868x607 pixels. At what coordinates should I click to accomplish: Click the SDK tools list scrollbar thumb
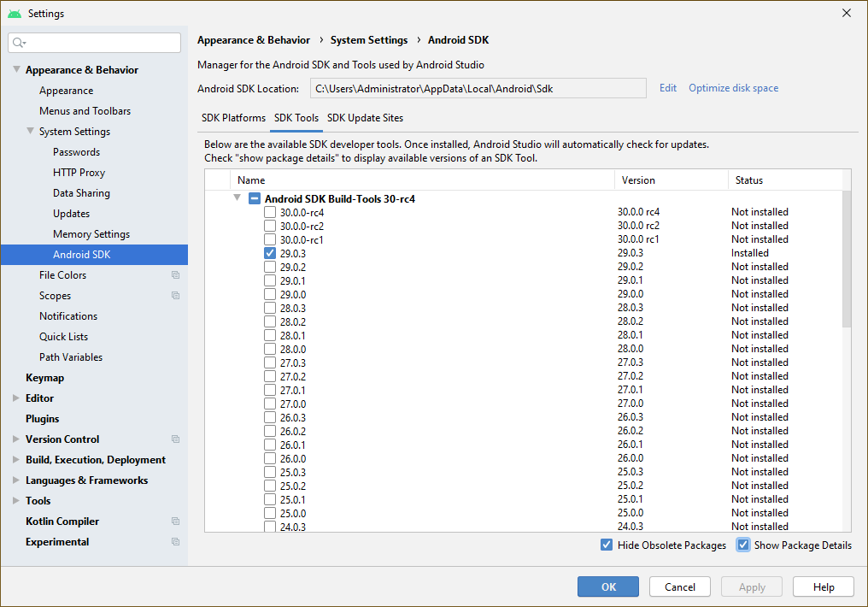coord(847,259)
